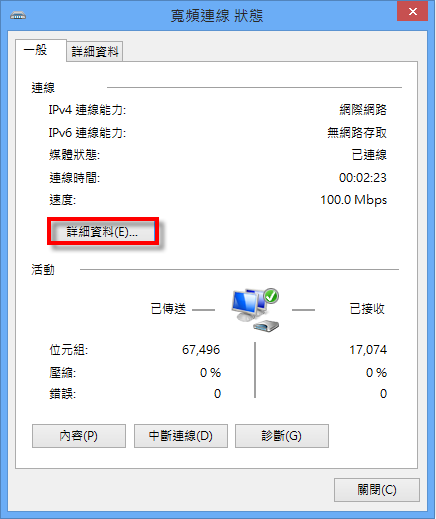The height and width of the screenshot is (519, 436).
Task: Click the 100.0 Mbps speed value
Action: pyautogui.click(x=354, y=200)
